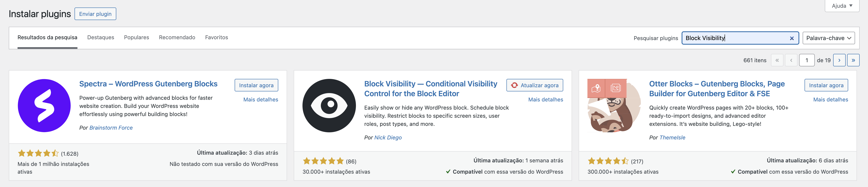868x187 pixels.
Task: Jump to the last results page
Action: 853,60
